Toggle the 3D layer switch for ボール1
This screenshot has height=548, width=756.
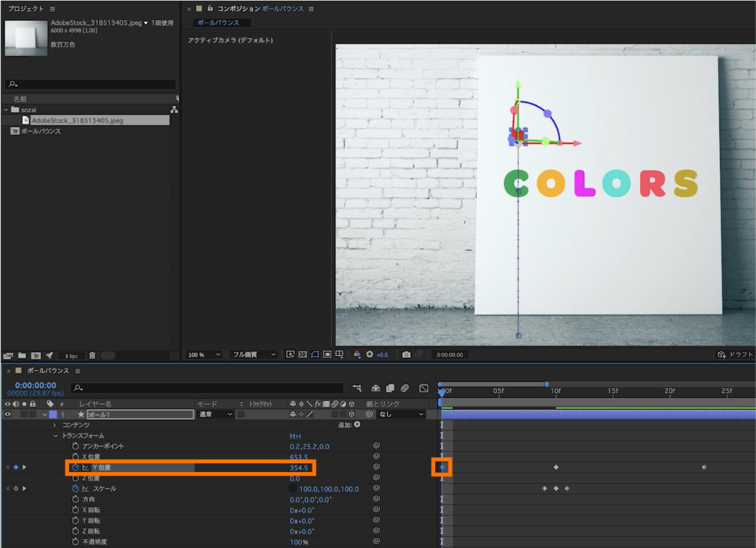(351, 415)
